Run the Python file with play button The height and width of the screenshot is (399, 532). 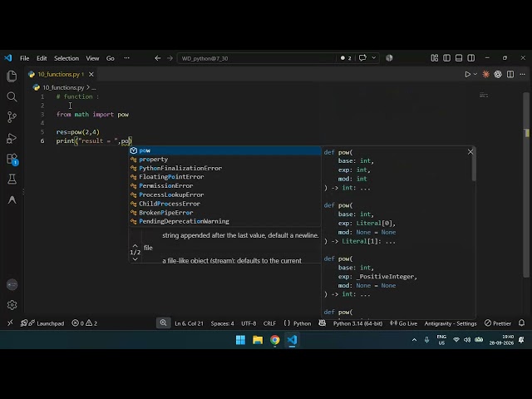467,74
